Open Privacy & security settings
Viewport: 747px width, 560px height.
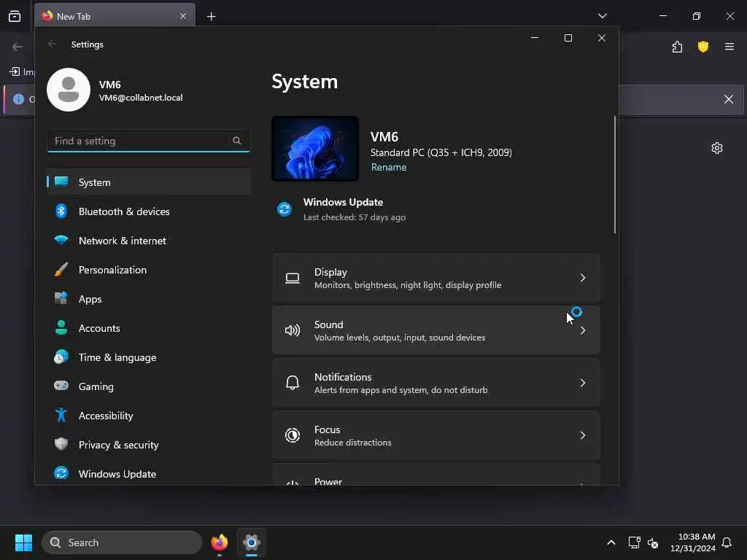point(149,444)
